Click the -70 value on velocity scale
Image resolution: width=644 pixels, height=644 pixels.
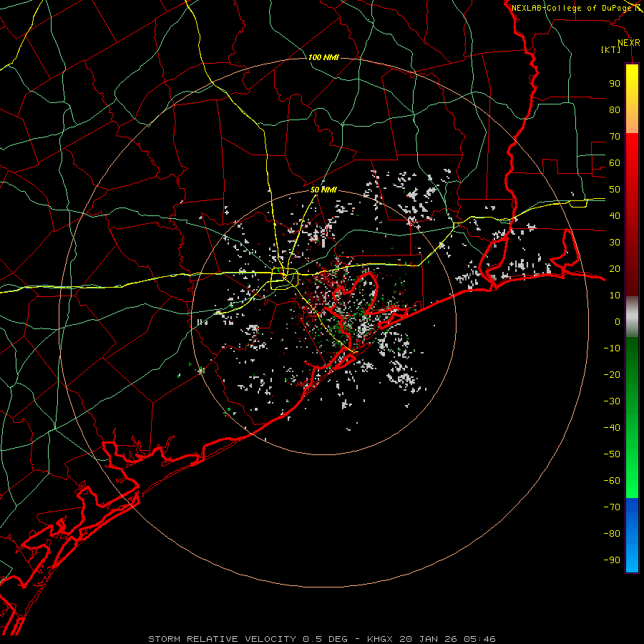point(612,507)
